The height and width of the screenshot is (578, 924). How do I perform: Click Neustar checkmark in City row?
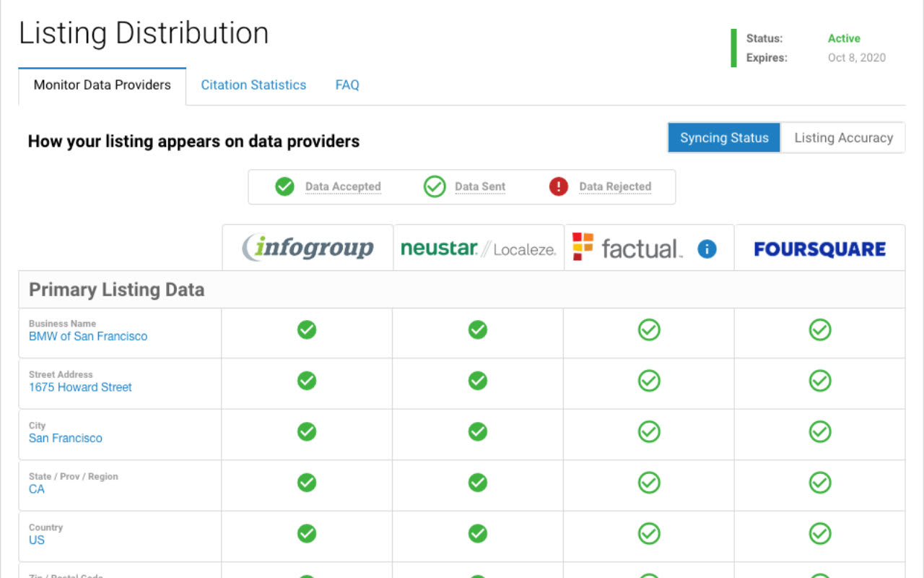(x=478, y=432)
